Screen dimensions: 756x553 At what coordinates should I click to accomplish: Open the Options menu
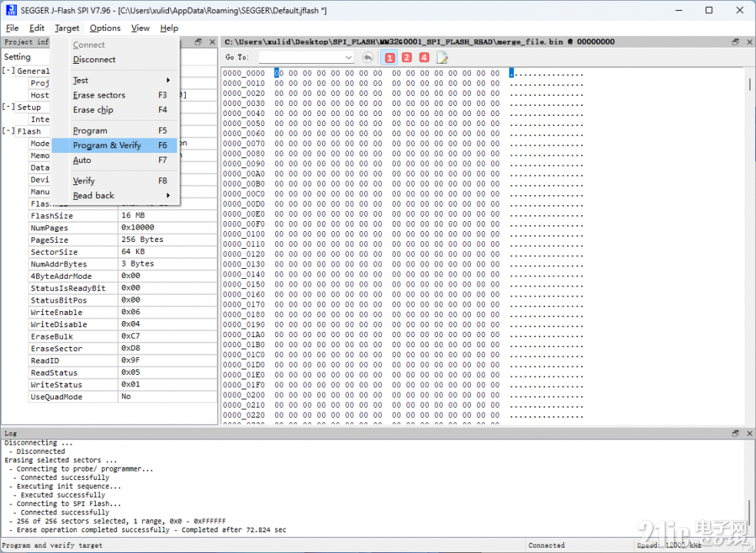coord(105,28)
